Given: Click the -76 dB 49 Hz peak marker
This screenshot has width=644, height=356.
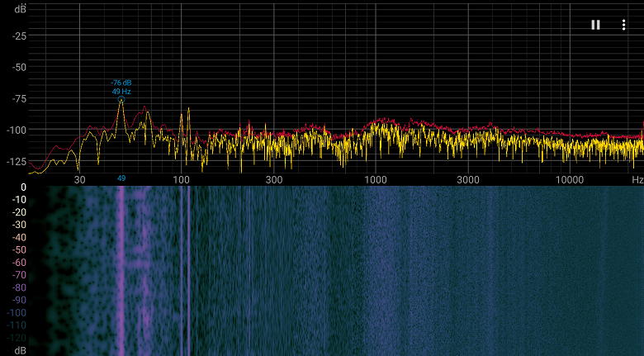Looking at the screenshot, I should 121,99.
